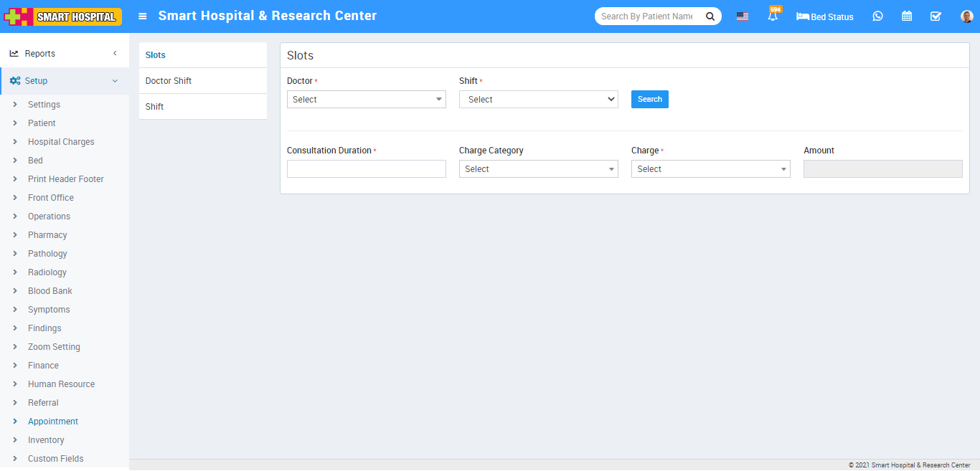The image size is (980, 471).
Task: Select the Shift tab in side list
Action: (155, 107)
